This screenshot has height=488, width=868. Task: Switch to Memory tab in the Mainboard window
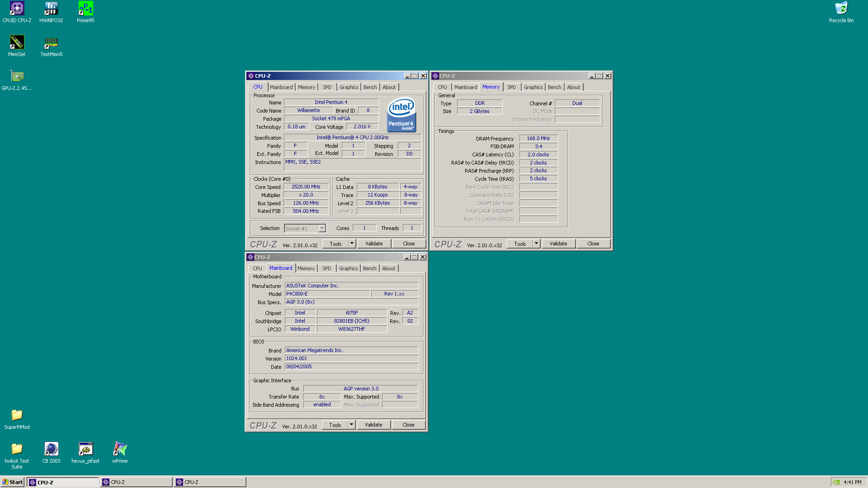point(306,268)
